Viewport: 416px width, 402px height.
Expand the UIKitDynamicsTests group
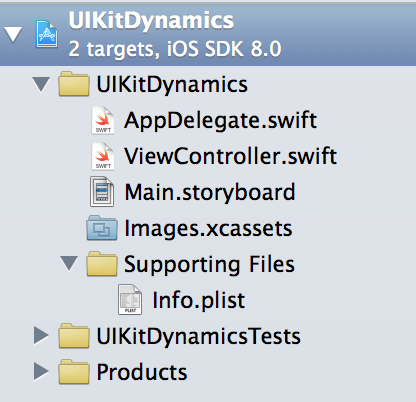[x=41, y=336]
